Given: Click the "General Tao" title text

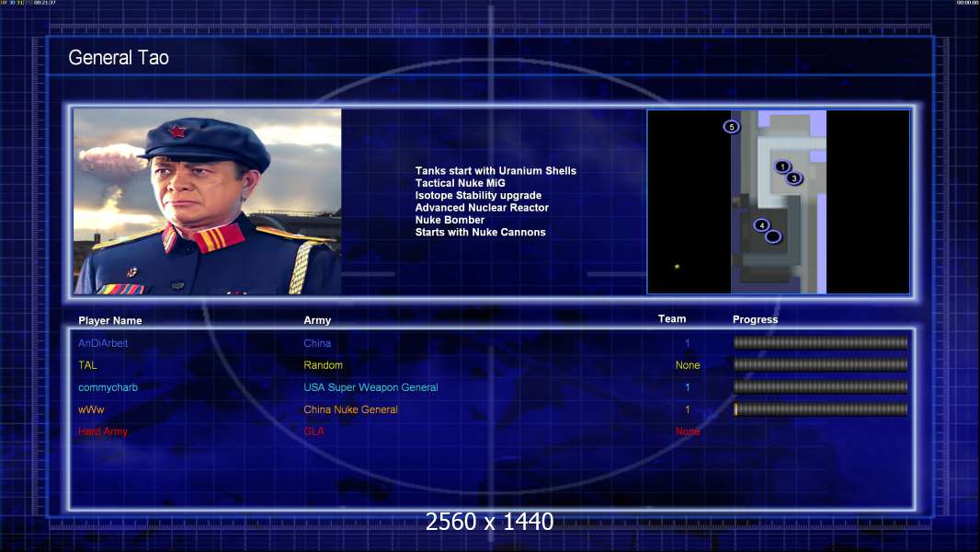Looking at the screenshot, I should pyautogui.click(x=119, y=58).
